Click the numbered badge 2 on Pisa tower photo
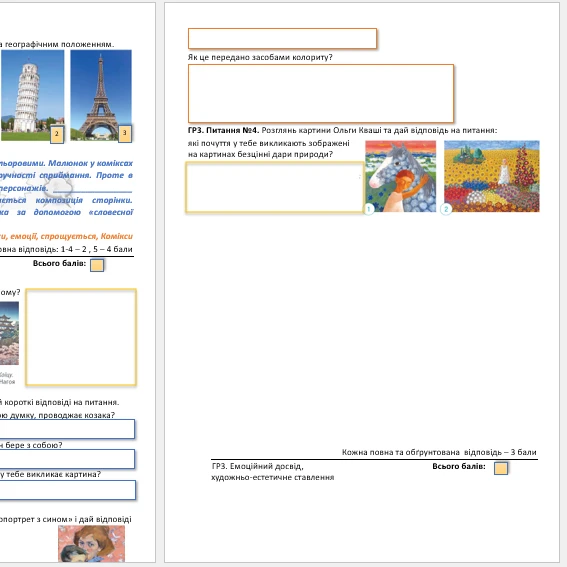 (x=57, y=134)
